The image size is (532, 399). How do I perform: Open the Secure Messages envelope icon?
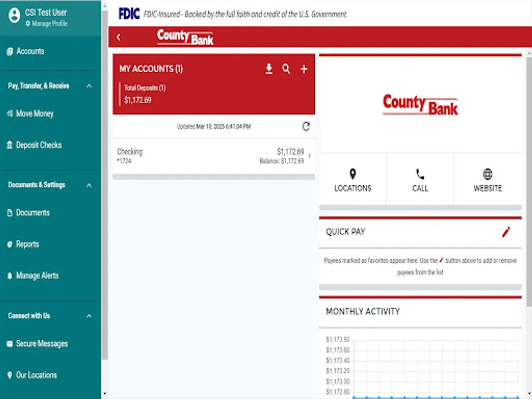pos(10,344)
